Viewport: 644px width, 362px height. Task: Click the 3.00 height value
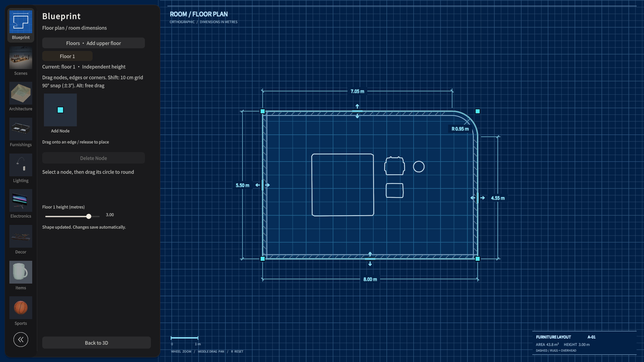point(110,215)
